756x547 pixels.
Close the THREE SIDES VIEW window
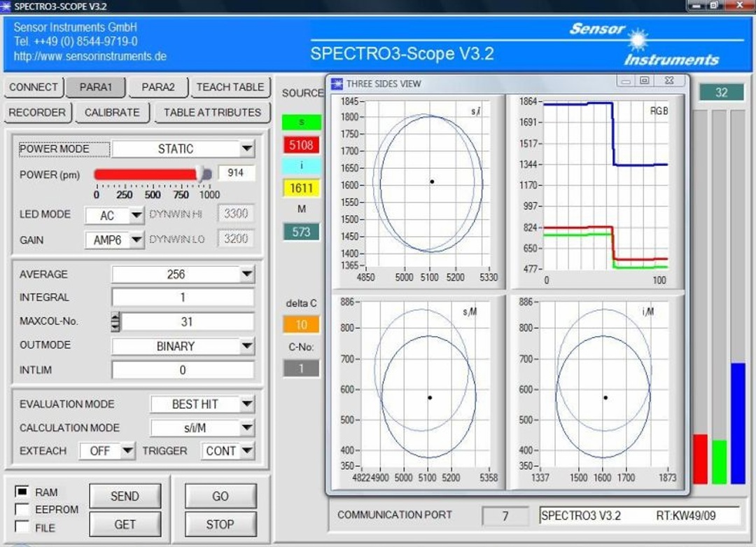click(x=670, y=81)
